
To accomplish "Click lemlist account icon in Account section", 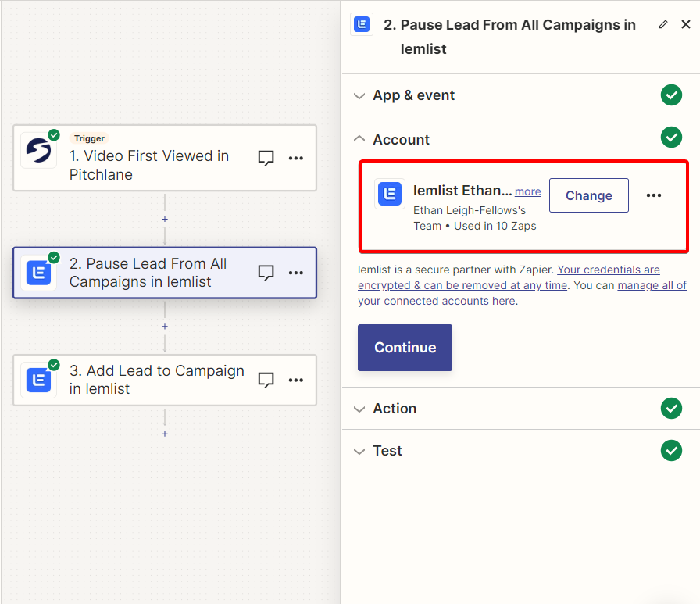I will point(390,194).
